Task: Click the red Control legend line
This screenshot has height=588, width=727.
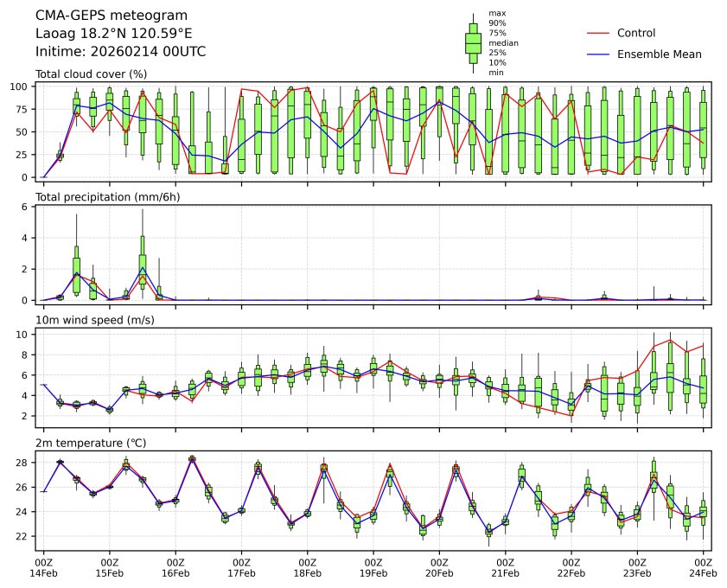Action: 598,33
